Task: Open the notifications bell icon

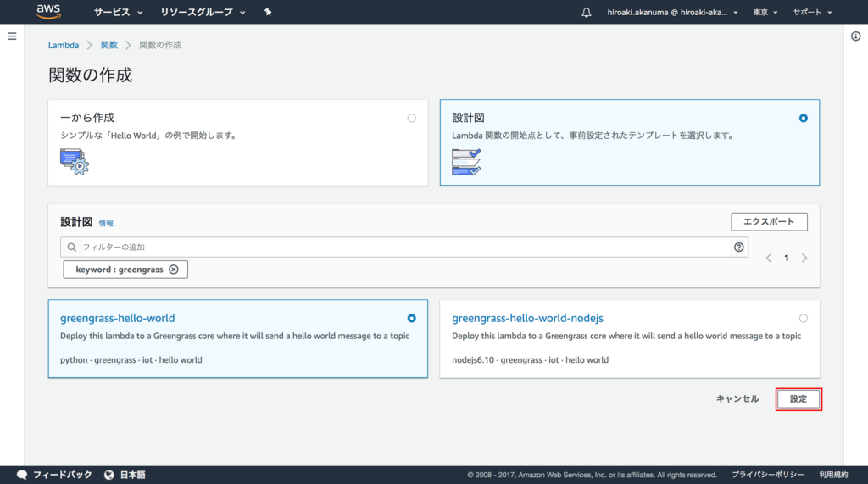Action: pos(587,12)
